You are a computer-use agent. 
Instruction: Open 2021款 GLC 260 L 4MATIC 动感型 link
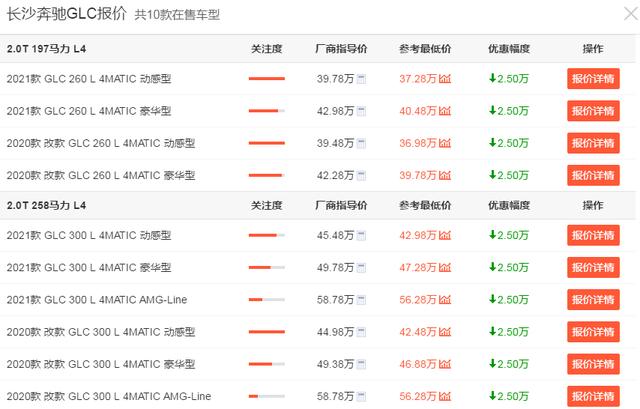(x=89, y=79)
